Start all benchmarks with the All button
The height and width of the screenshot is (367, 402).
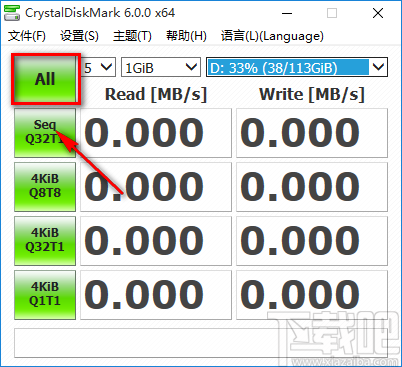45,79
